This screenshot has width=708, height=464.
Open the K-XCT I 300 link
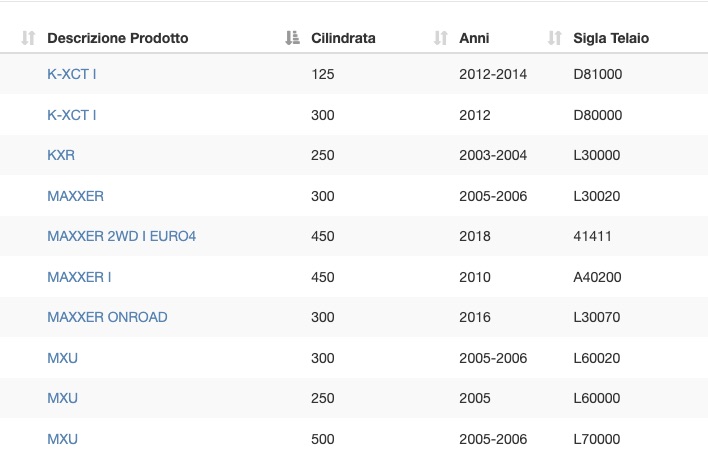pos(72,115)
